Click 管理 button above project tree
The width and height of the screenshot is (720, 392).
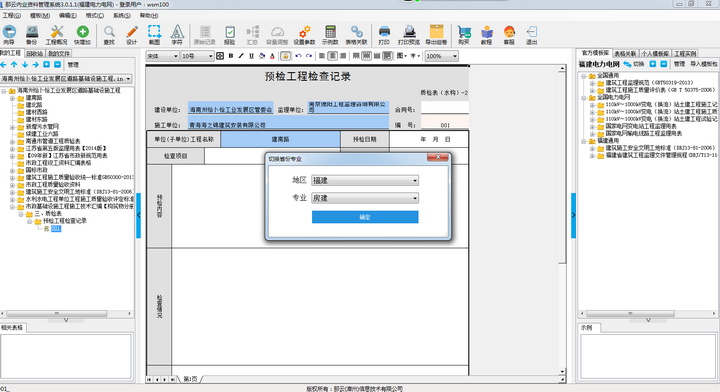tap(73, 65)
